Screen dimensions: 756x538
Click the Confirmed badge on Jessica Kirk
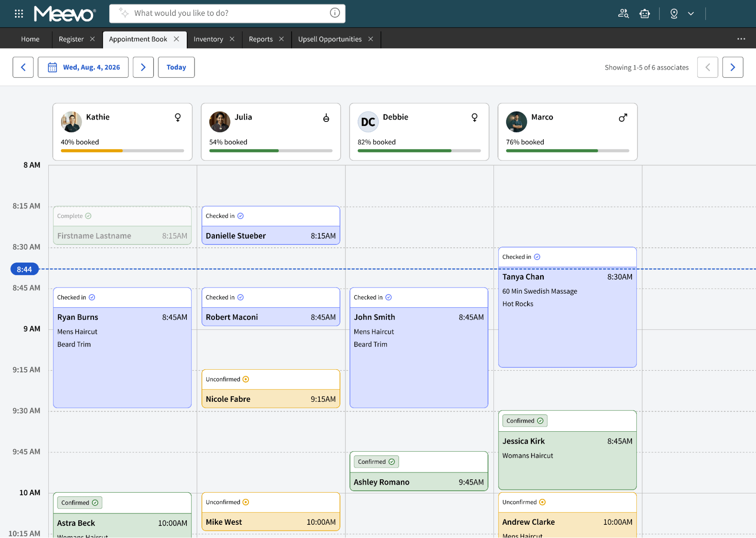tap(525, 421)
